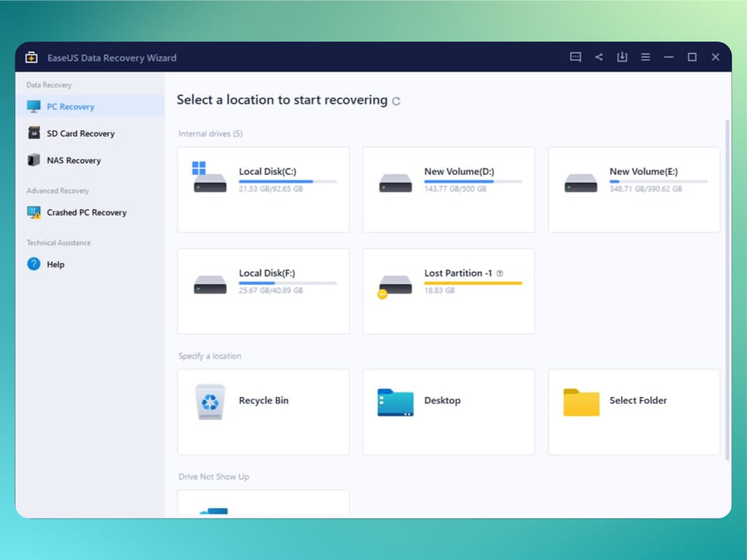Click the Local Disk(F:) drive icon
The height and width of the screenshot is (560, 747).
[210, 285]
